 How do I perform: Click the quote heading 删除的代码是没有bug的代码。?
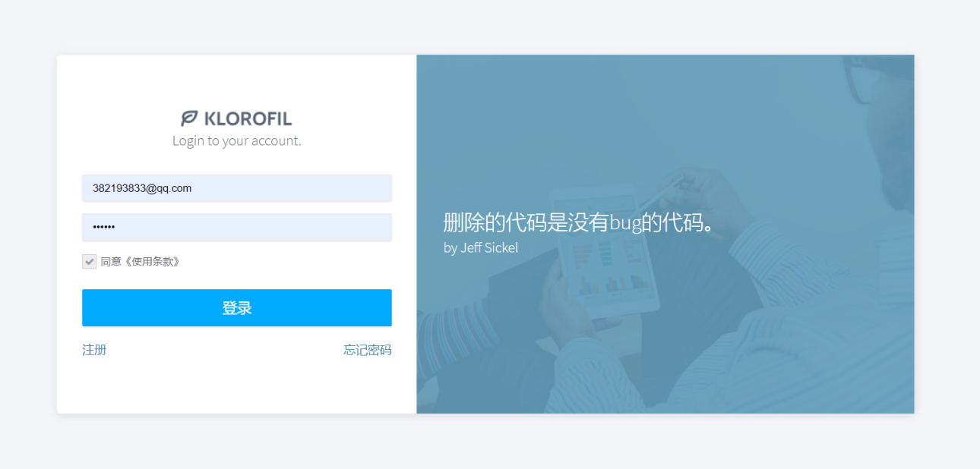[583, 222]
